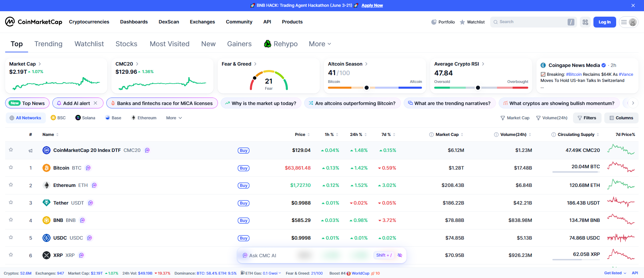
Task: Star Bitcoin to add to watchlist
Action: [11, 167]
